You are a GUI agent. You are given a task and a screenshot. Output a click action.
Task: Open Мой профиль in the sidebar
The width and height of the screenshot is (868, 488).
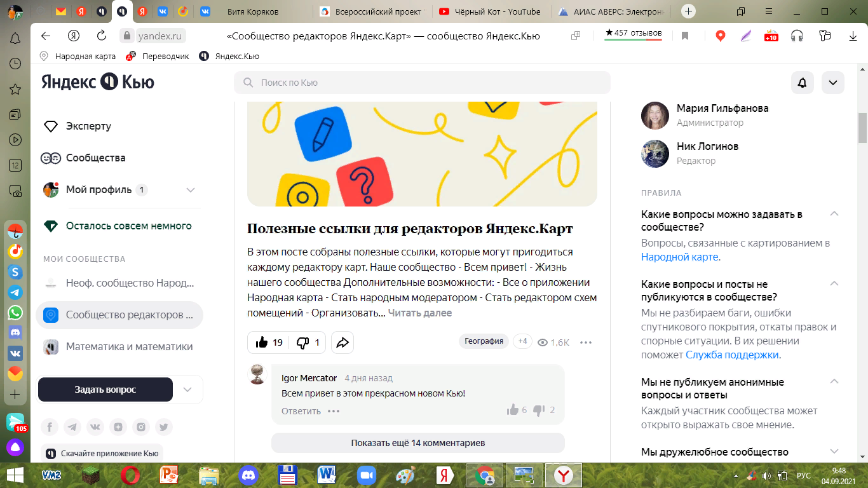click(x=98, y=189)
